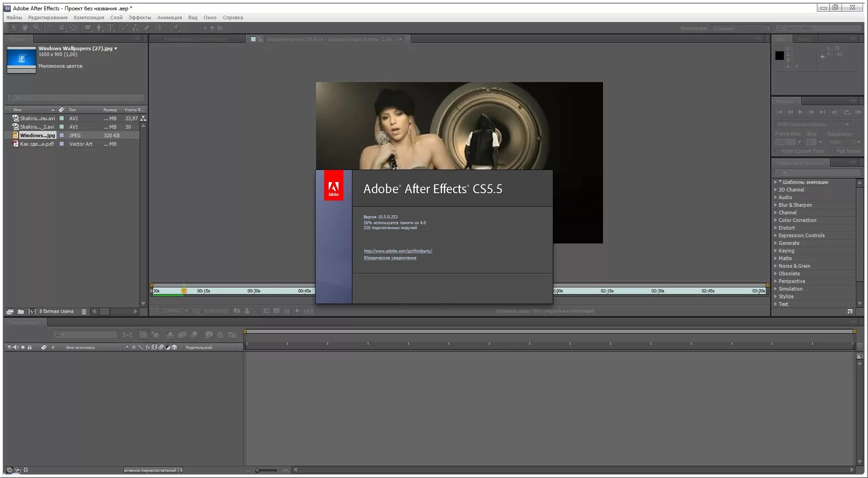Select the Brush tool
Viewport: 868px width, 478px height.
click(125, 28)
